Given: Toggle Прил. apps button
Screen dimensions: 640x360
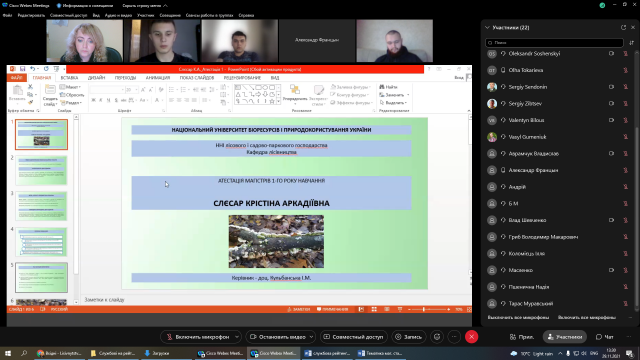Looking at the screenshot, I should pyautogui.click(x=522, y=337).
